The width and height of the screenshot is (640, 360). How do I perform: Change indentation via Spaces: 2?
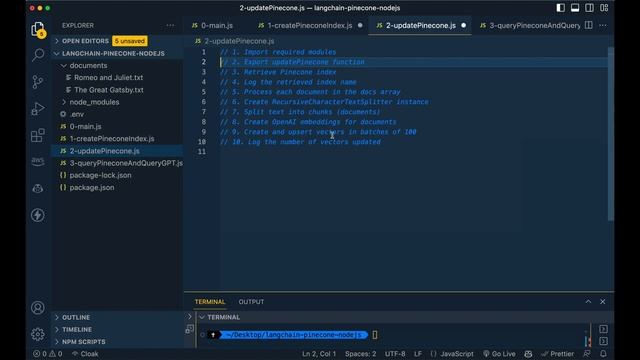pyautogui.click(x=360, y=354)
